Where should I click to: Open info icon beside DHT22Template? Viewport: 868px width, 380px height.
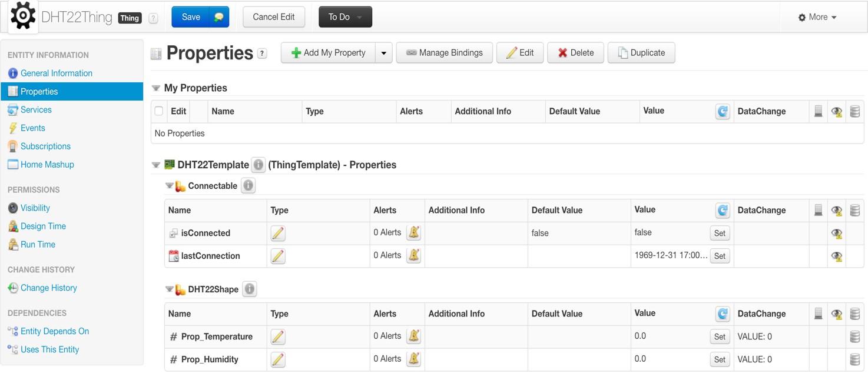click(258, 165)
